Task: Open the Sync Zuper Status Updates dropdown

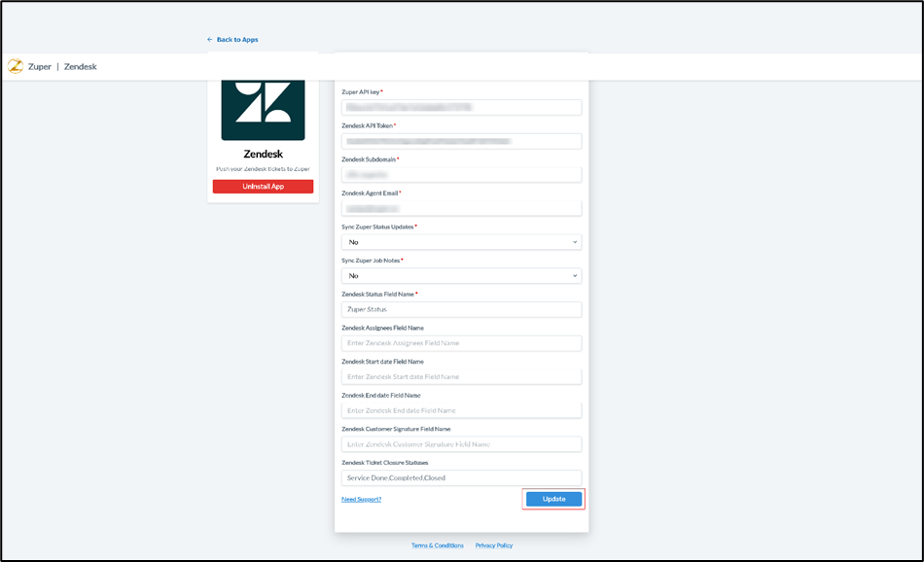Action: [461, 242]
